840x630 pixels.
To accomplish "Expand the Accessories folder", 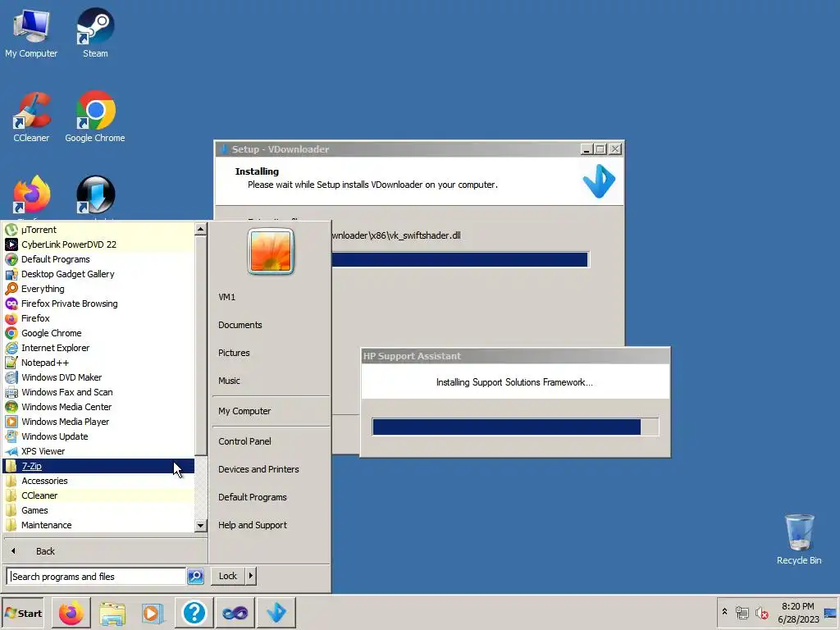I will tap(99, 481).
